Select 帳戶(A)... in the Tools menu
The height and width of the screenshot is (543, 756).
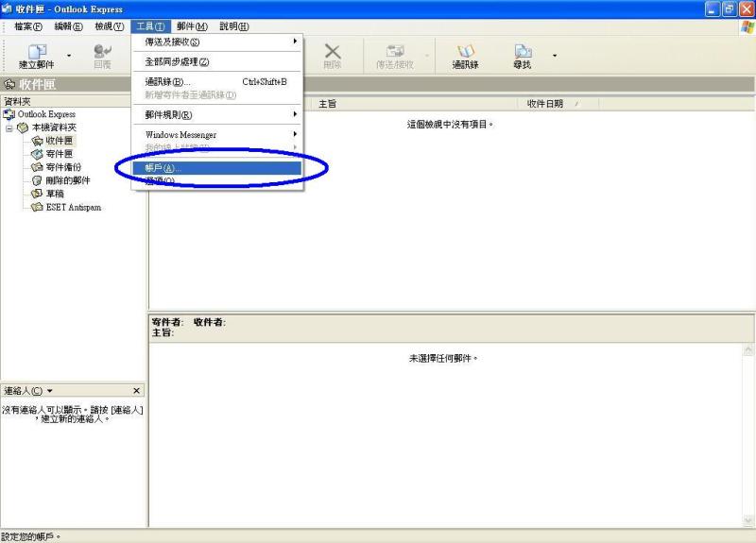(217, 168)
